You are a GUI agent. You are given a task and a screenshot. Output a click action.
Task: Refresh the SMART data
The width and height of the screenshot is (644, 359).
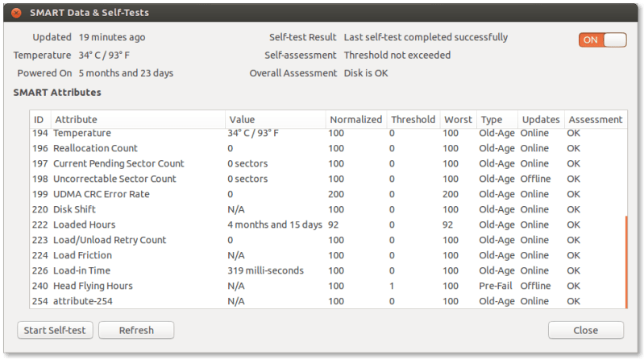136,330
